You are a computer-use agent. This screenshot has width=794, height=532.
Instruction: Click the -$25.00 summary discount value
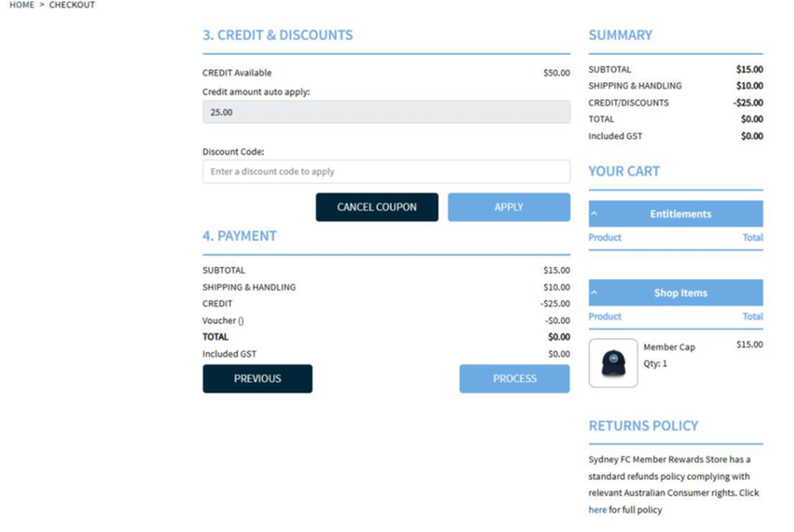[748, 102]
